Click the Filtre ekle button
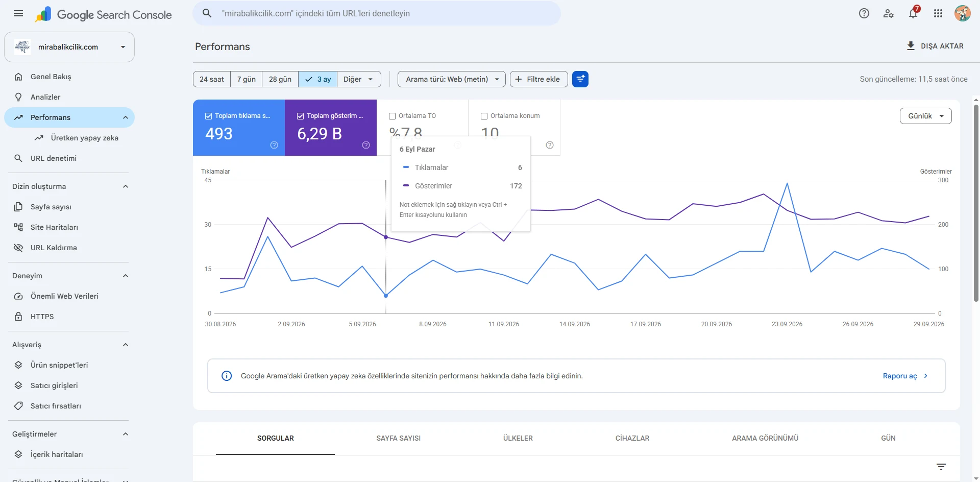Viewport: 980px width, 482px height. [538, 79]
